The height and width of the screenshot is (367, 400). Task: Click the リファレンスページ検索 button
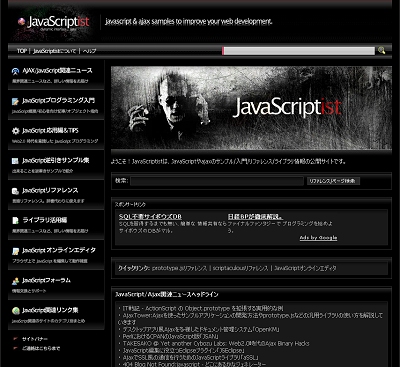(x=333, y=181)
